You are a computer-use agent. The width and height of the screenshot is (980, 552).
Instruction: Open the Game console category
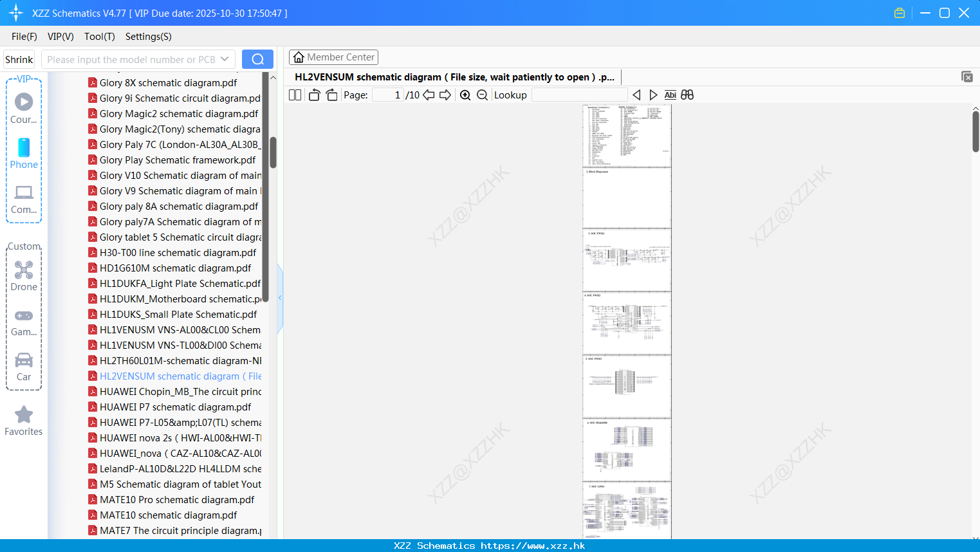click(24, 322)
